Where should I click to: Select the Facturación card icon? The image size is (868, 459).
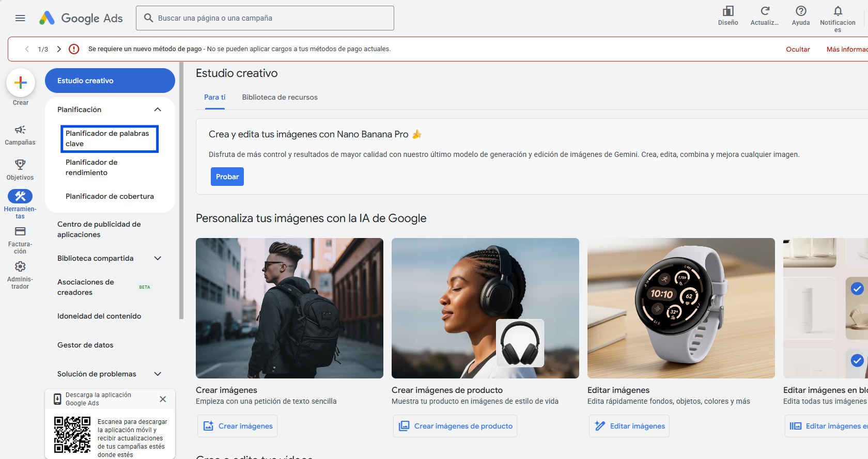tap(20, 231)
